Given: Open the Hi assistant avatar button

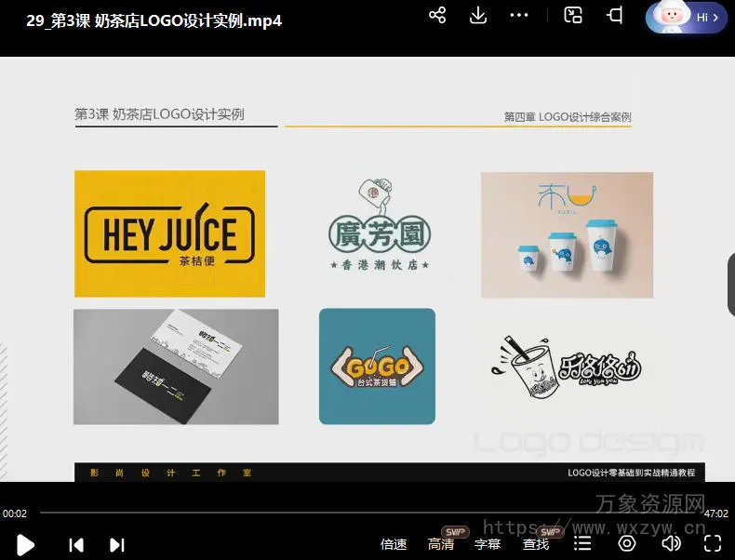Looking at the screenshot, I should [686, 18].
